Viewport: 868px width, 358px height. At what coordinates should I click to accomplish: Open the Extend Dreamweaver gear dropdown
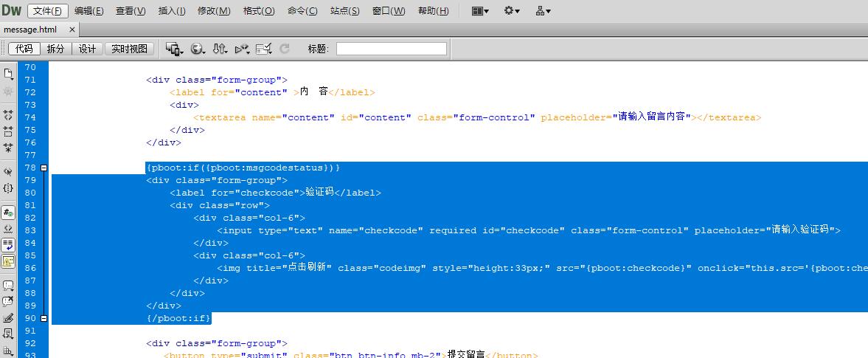pos(511,11)
